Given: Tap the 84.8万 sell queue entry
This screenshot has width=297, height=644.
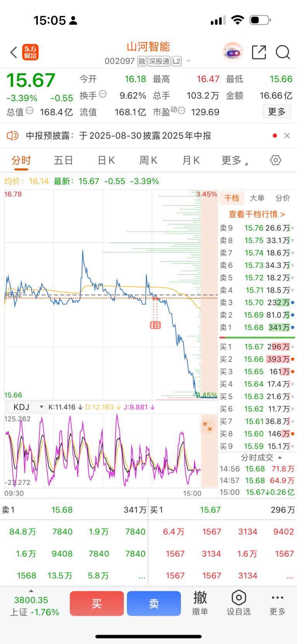Looking at the screenshot, I should pyautogui.click(x=23, y=531).
